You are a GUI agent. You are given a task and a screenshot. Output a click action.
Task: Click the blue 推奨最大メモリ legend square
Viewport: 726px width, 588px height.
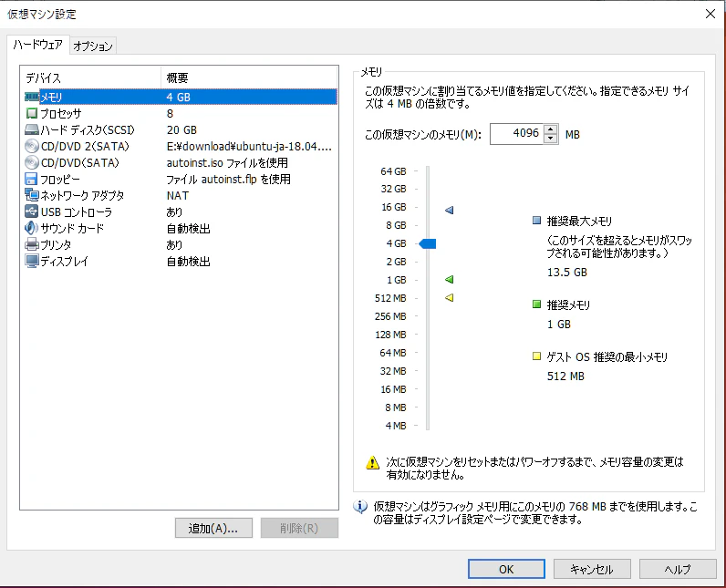[x=536, y=221]
